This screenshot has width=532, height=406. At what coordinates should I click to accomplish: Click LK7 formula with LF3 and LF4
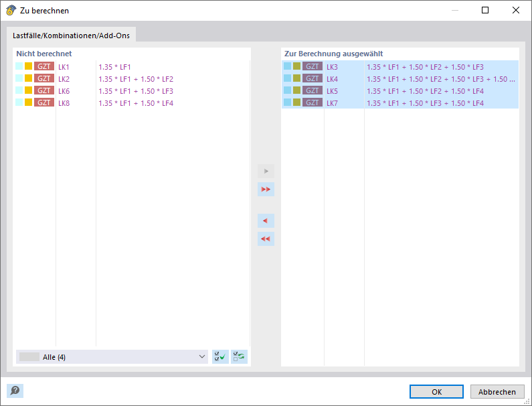pos(425,103)
